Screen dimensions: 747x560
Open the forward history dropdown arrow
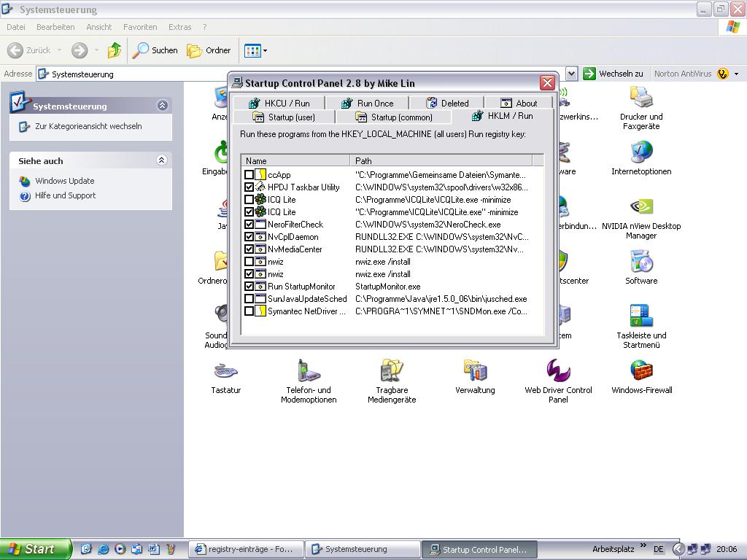point(96,50)
